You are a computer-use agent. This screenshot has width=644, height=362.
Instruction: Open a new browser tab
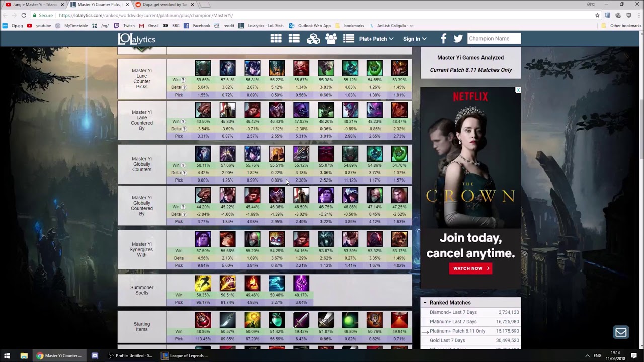tap(205, 5)
